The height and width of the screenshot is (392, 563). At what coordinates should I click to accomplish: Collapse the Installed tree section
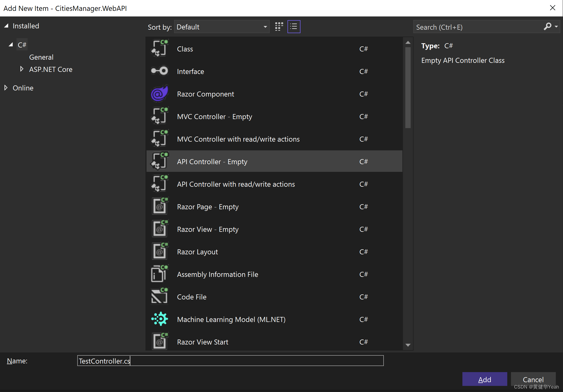(6, 26)
